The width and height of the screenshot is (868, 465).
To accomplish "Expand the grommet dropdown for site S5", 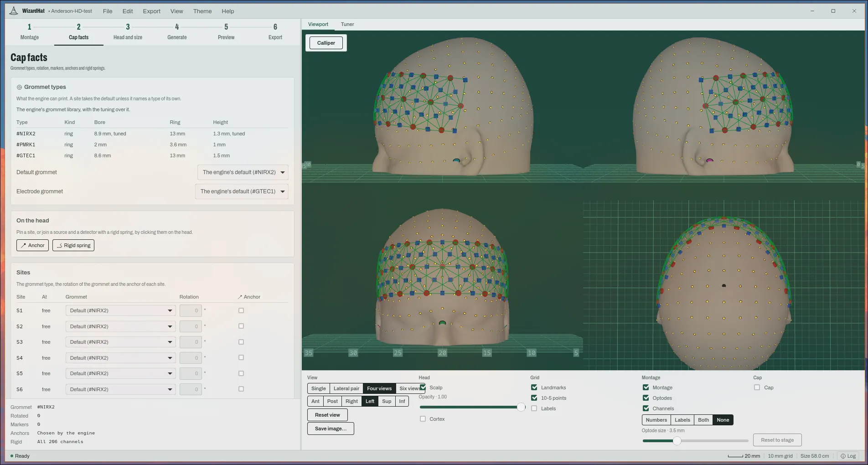I will (x=120, y=373).
